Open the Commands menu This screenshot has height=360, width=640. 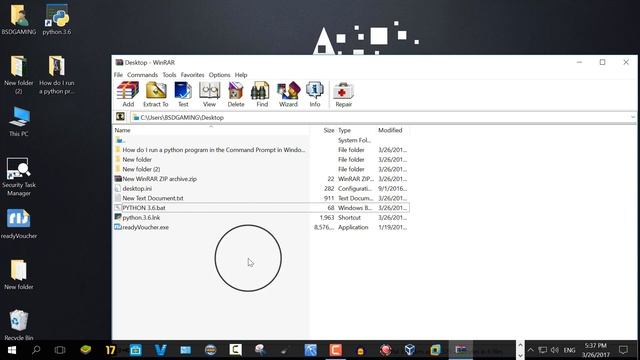[x=142, y=75]
